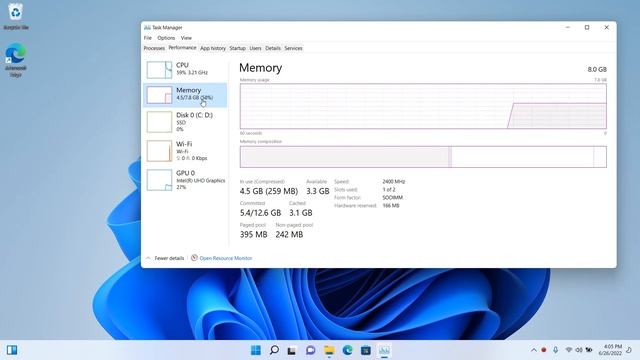Switch to the Performance tab
This screenshot has width=640, height=360.
point(182,48)
